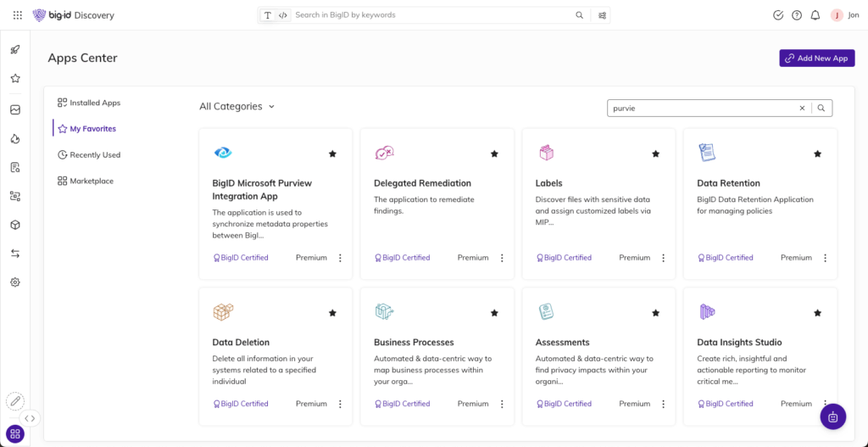Select Installed Apps tab
868x447 pixels.
(x=88, y=103)
